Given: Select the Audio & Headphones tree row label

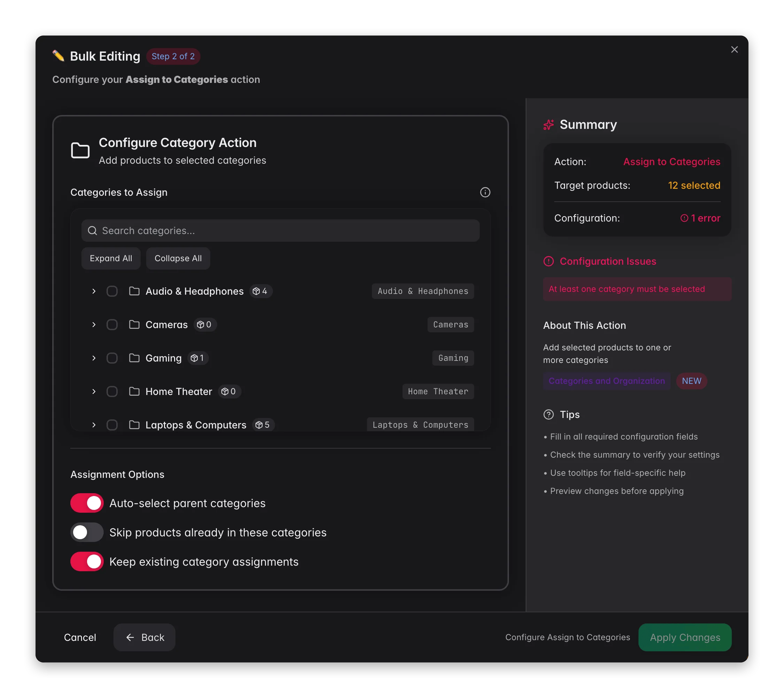Looking at the screenshot, I should tap(195, 291).
